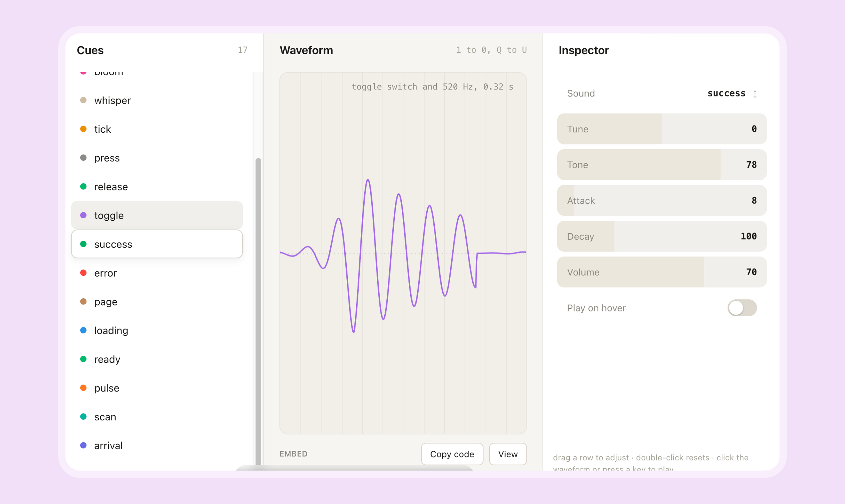This screenshot has width=845, height=504.
Task: Click the Attack slider row
Action: (x=662, y=200)
